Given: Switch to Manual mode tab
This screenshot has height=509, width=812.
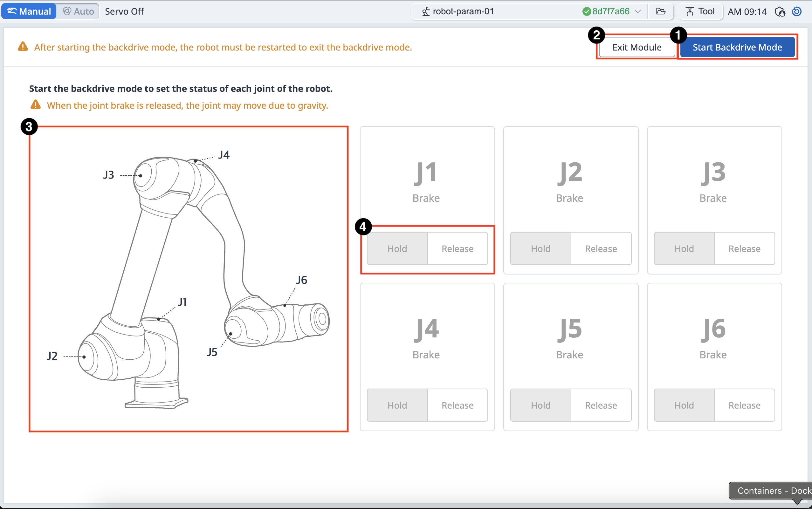Looking at the screenshot, I should pyautogui.click(x=29, y=11).
